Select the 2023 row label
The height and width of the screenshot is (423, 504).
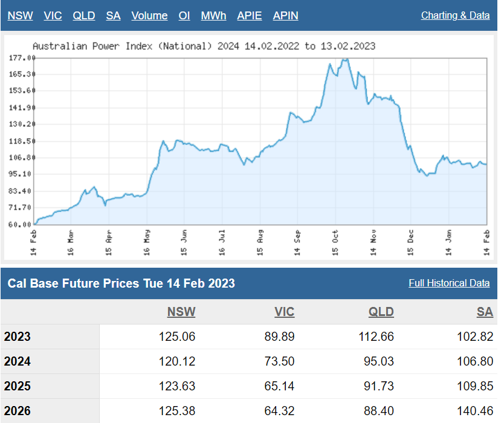[17, 337]
